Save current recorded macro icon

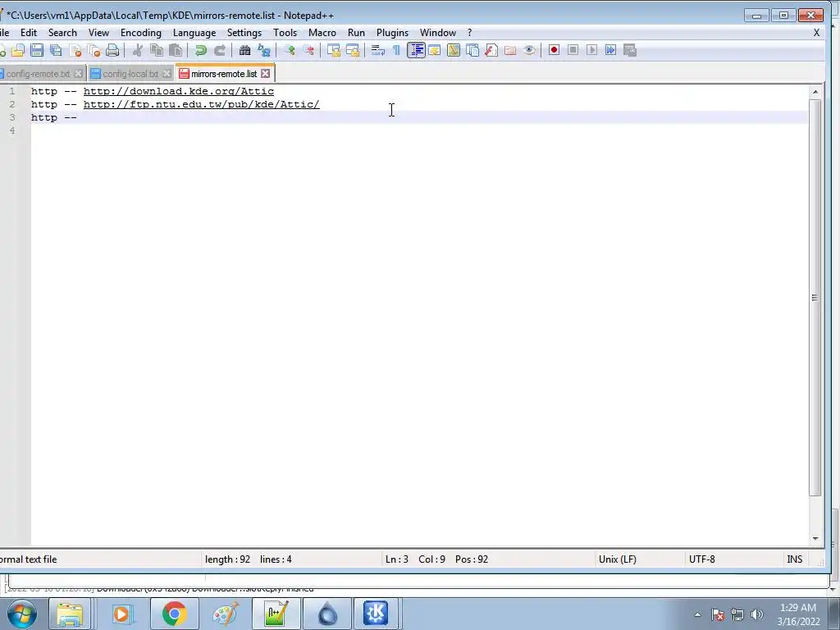(630, 50)
